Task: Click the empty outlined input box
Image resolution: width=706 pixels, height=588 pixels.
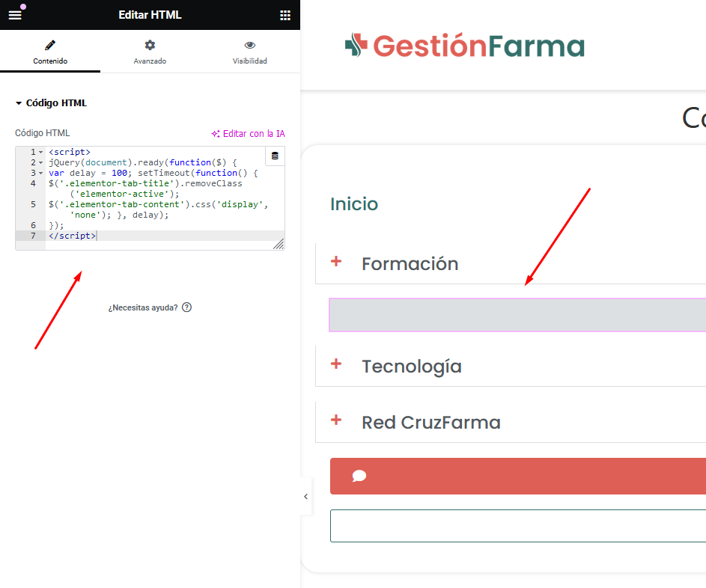Action: coord(518,526)
